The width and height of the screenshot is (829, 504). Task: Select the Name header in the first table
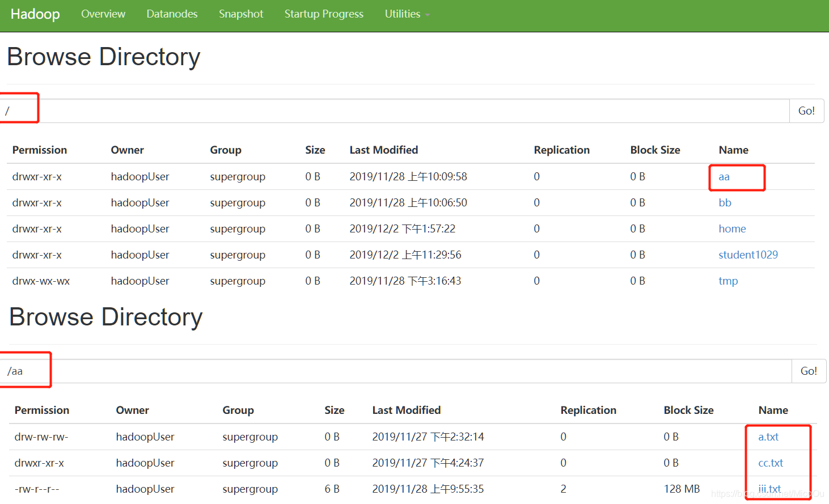(733, 150)
